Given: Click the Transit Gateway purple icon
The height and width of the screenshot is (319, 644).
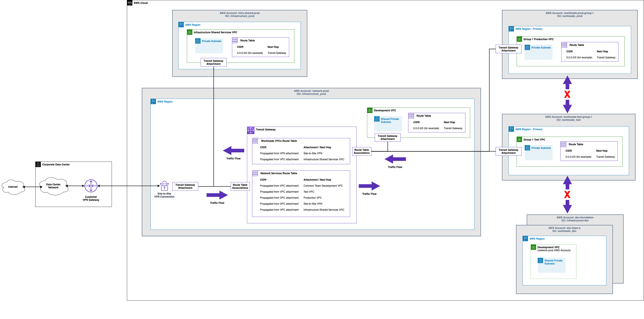Looking at the screenshot, I should click(250, 130).
